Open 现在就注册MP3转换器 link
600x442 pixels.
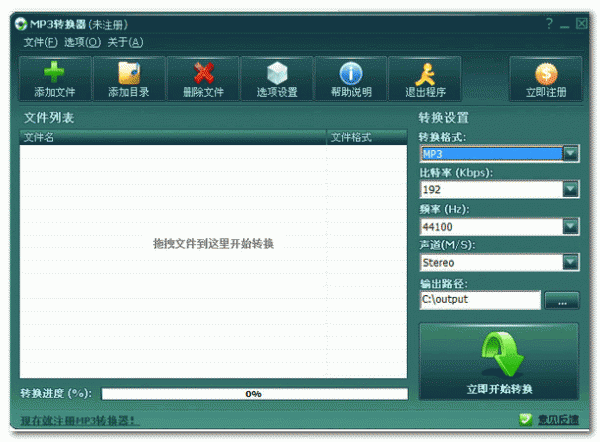coord(78,421)
